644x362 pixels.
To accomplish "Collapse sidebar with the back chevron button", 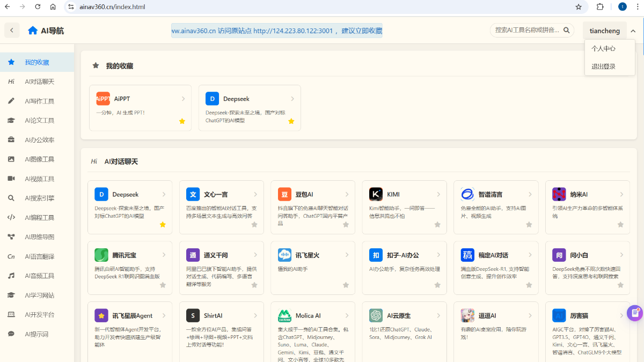I will click(x=12, y=31).
